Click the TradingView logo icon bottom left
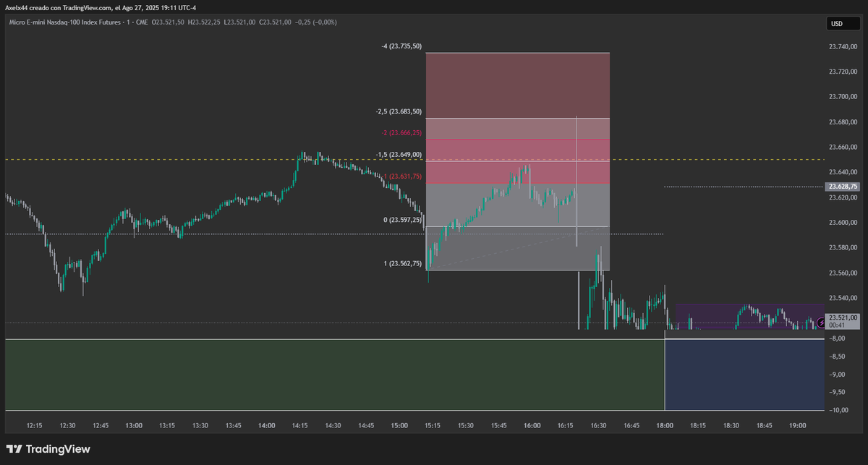 click(14, 448)
